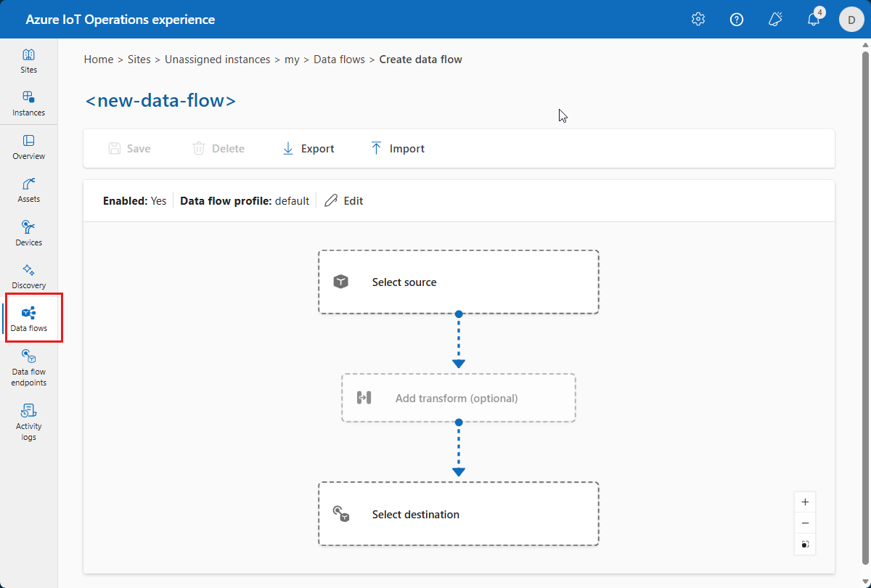Open the Discovery section

[28, 275]
